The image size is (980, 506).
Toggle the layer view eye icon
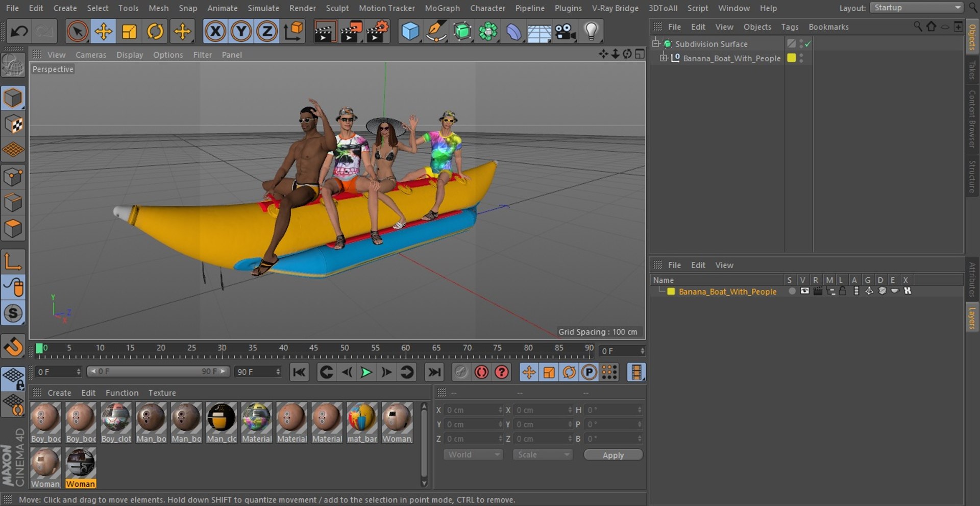point(804,291)
